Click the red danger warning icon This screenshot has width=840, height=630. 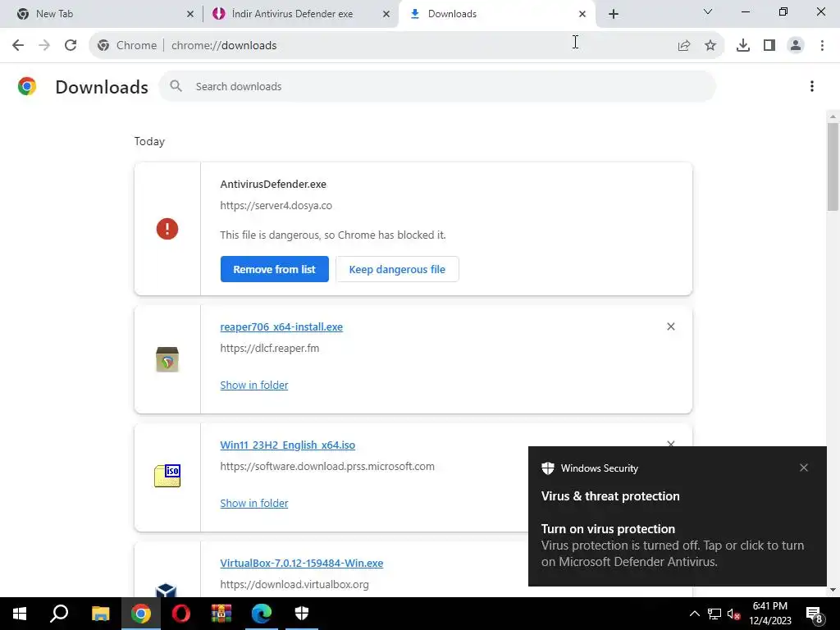(x=167, y=229)
